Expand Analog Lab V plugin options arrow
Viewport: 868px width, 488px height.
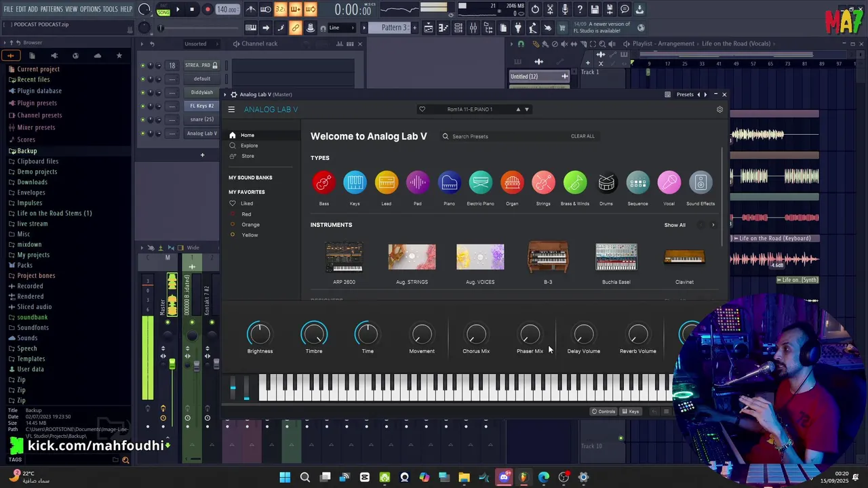point(225,94)
